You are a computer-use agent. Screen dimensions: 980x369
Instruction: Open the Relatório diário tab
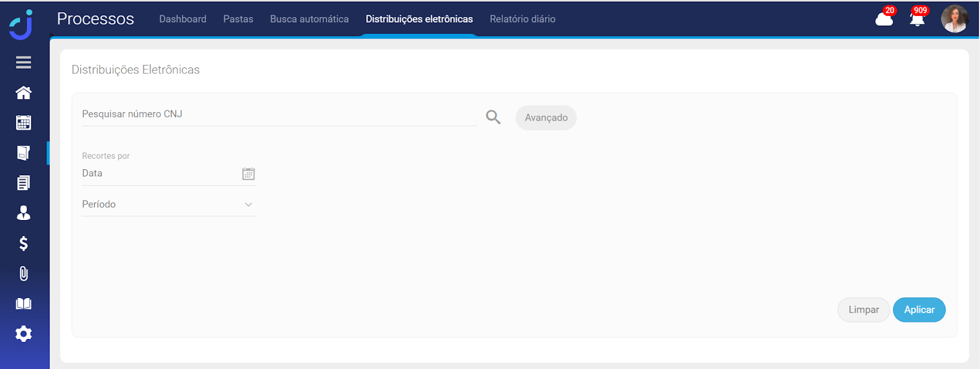coord(522,19)
